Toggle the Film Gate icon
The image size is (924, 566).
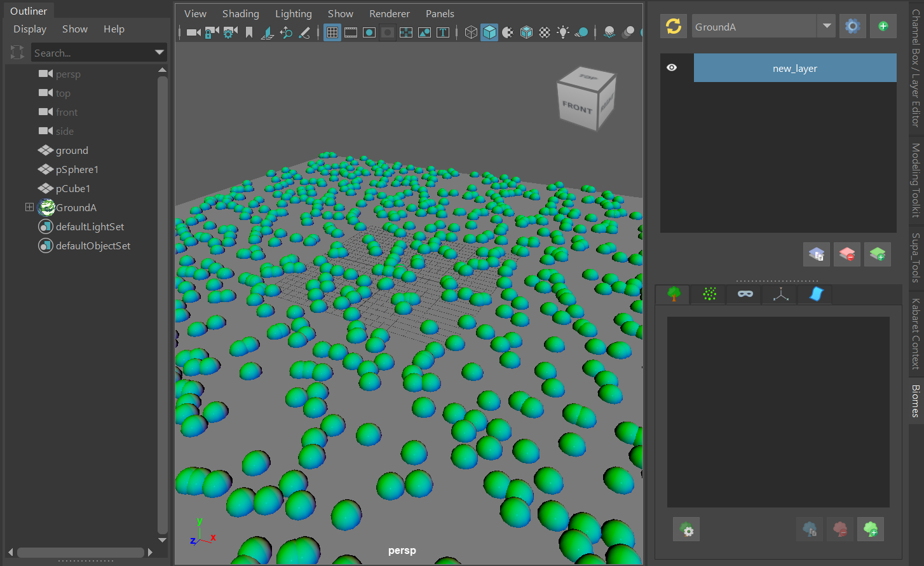(x=351, y=32)
